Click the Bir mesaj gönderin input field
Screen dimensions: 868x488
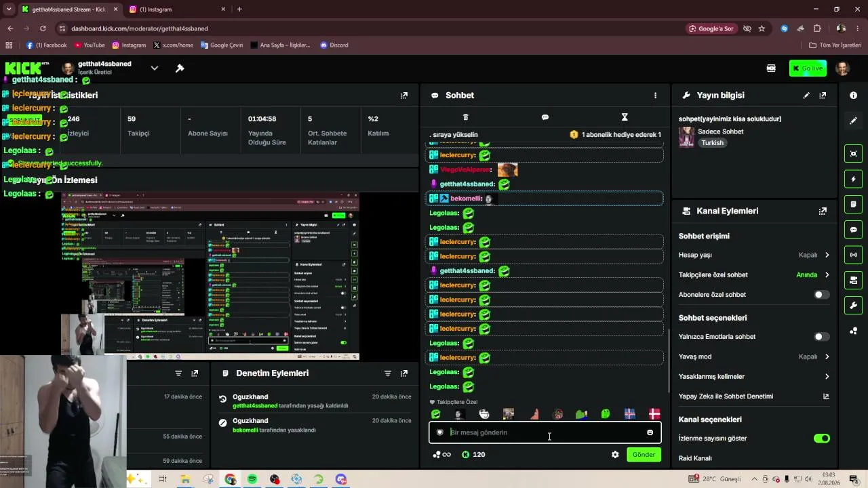coord(545,432)
